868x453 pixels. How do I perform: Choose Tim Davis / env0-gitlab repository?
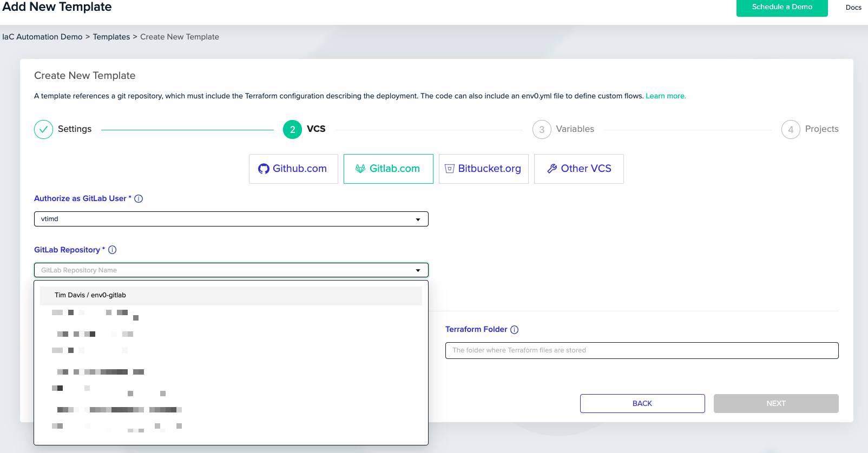231,296
